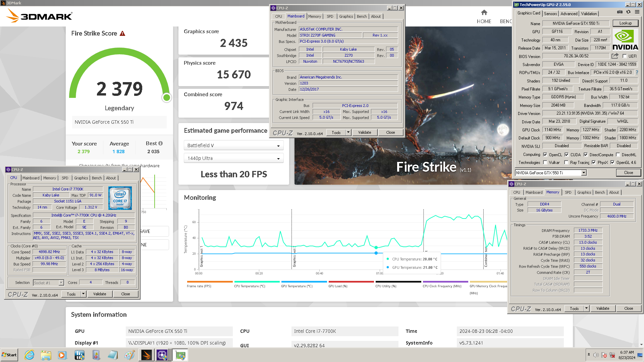Click the Intel Core i7 logo in CPU-Z
The width and height of the screenshot is (644, 362).
pos(120,198)
